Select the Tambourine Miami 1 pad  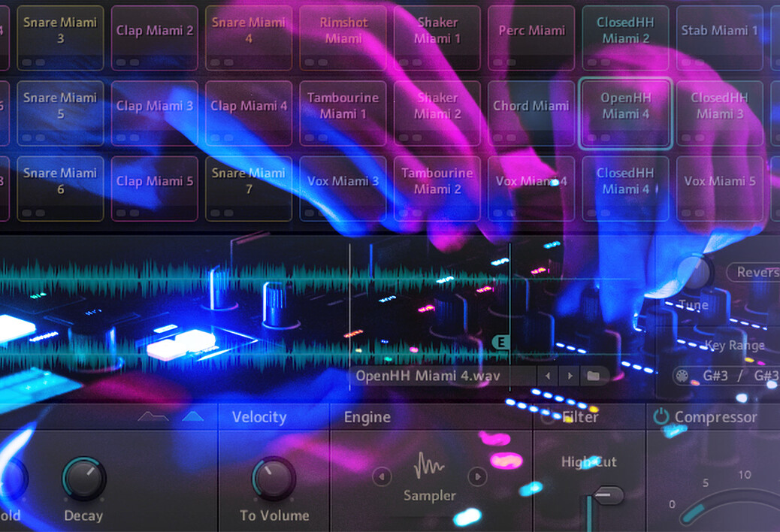pos(343,113)
